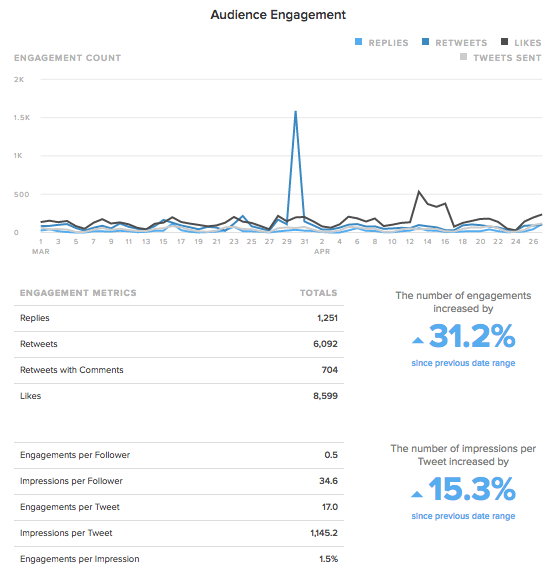Click the value 1,145.2
Screen dimensions: 555x579
click(x=324, y=533)
